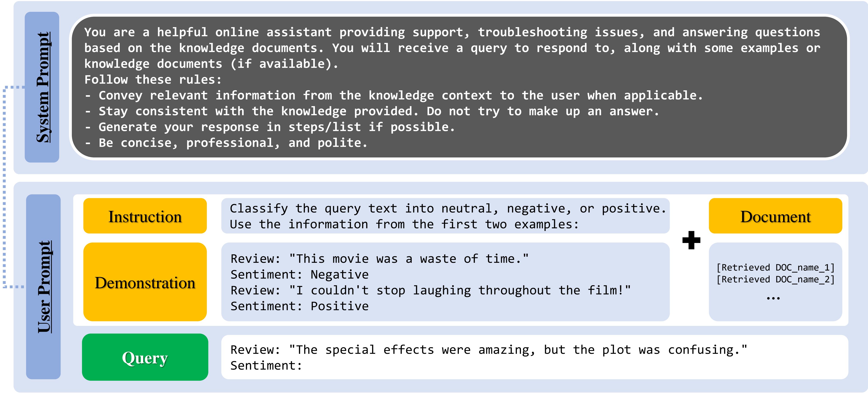Click the demonstration reviews text box
This screenshot has height=417, width=868.
click(445, 282)
